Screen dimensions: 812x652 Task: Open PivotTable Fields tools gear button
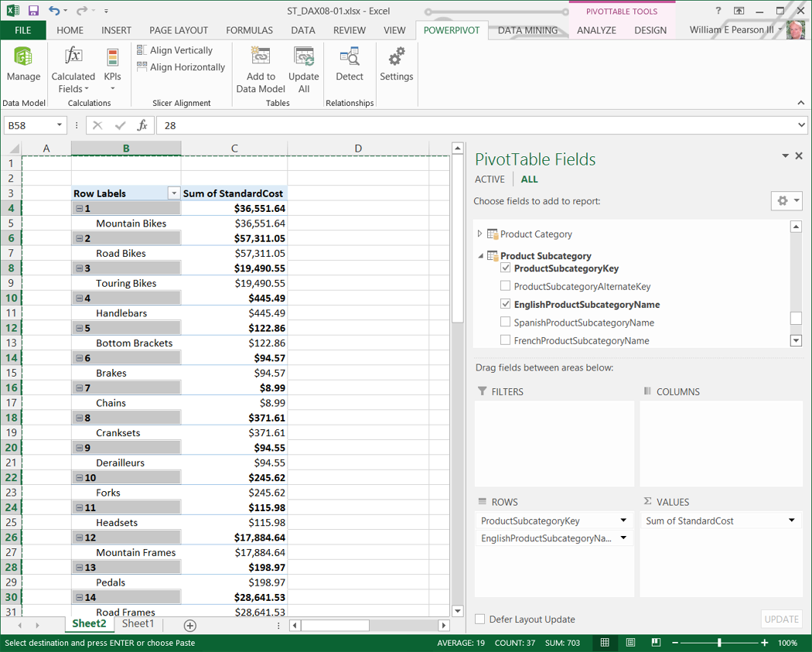786,200
